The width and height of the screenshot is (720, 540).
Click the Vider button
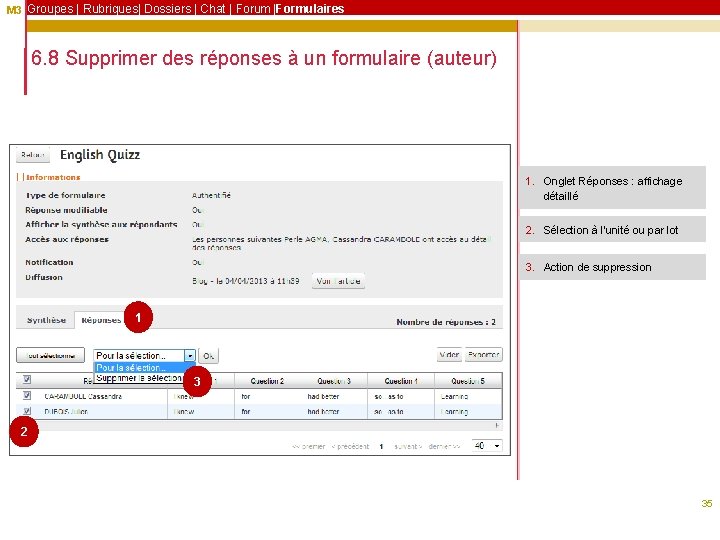(x=449, y=354)
